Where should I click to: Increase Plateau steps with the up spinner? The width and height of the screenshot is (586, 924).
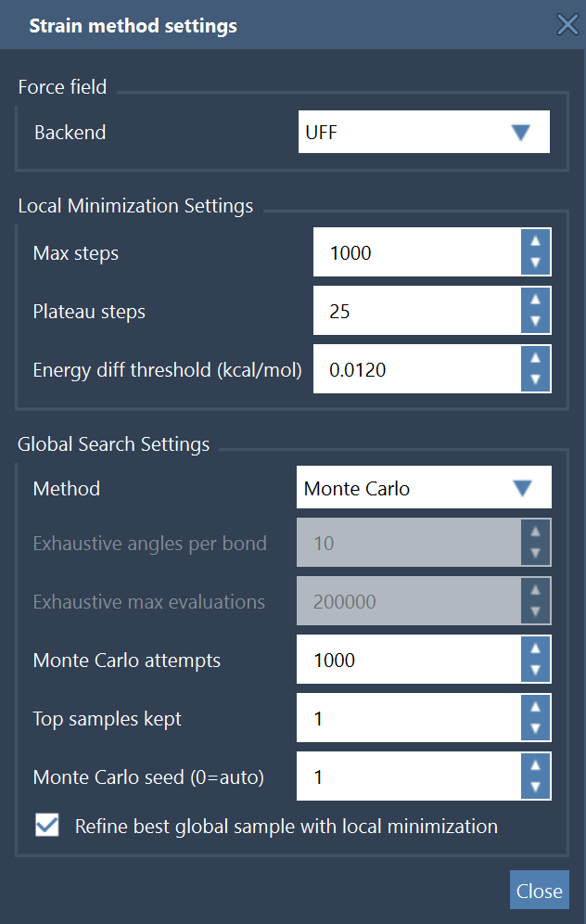pos(536,299)
